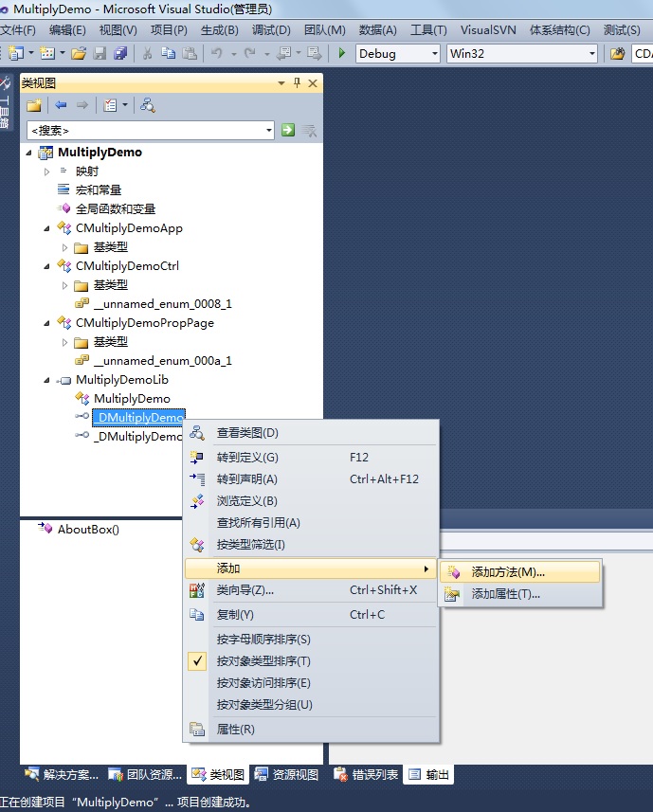
Task: Click the New Project toolbar icon
Action: (x=16, y=53)
